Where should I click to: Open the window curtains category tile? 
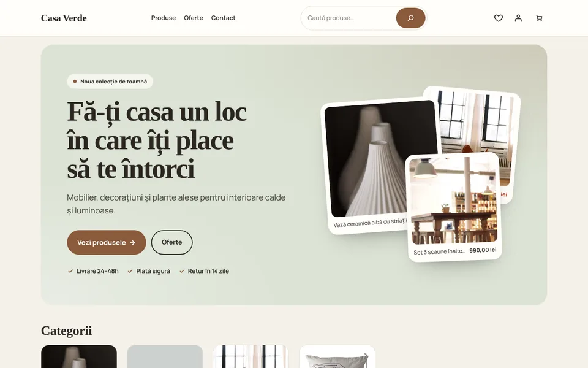click(x=251, y=357)
